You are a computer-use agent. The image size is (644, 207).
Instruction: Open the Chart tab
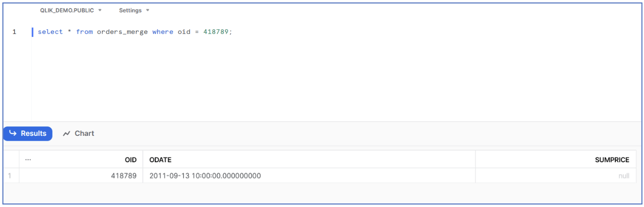[x=79, y=133]
